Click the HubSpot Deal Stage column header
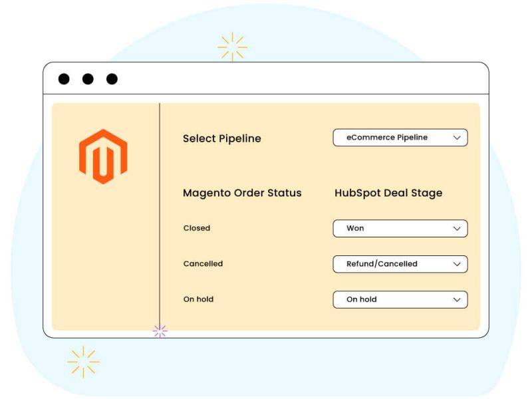Screen dimensions: 532x399 point(388,193)
